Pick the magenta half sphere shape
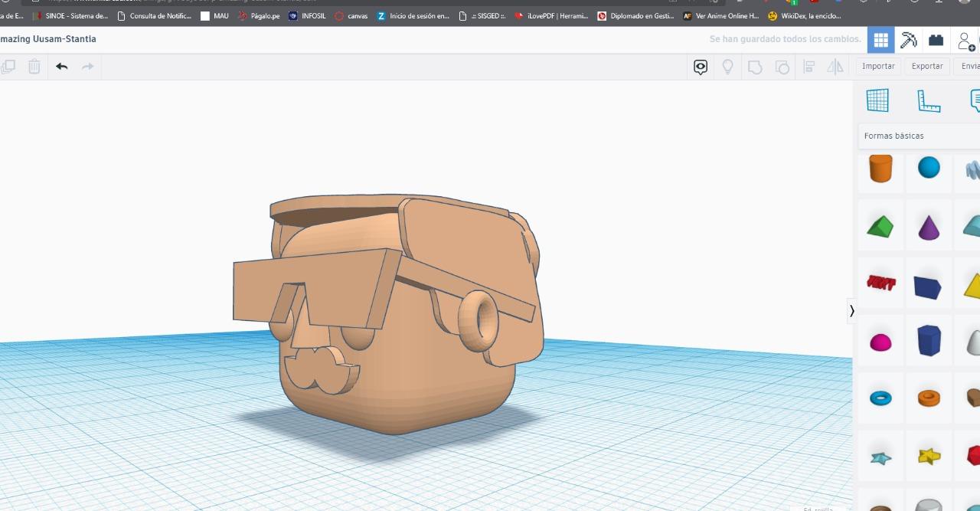 [880, 342]
